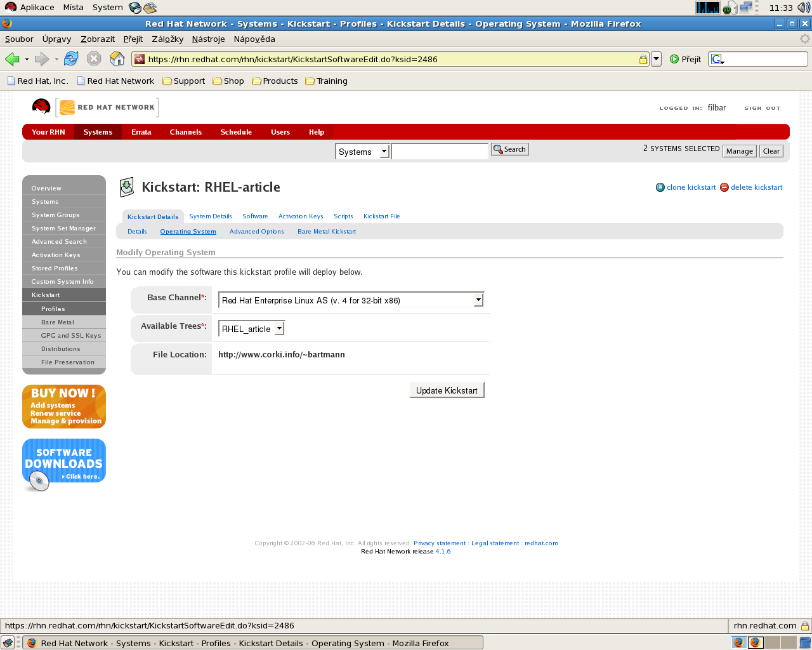Click the Firefox taskbar window button
This screenshot has height=650, width=812.
(253, 643)
